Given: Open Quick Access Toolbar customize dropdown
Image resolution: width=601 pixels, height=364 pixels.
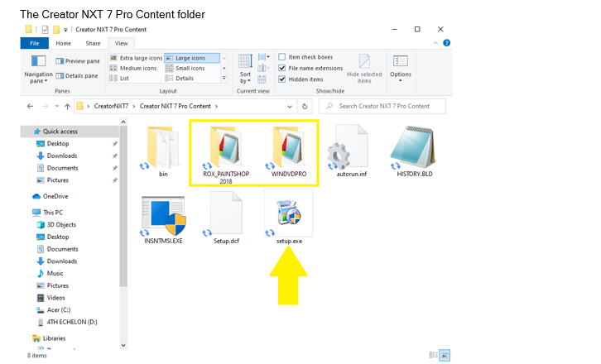Looking at the screenshot, I should coord(65,30).
